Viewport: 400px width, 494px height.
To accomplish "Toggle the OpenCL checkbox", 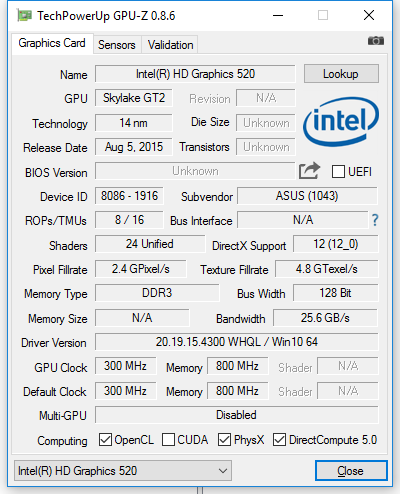I will pyautogui.click(x=105, y=440).
